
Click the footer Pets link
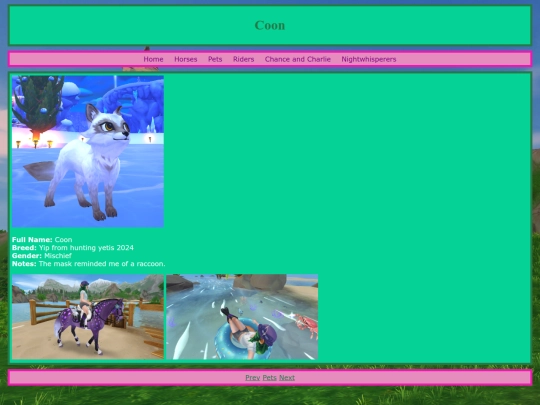point(269,377)
